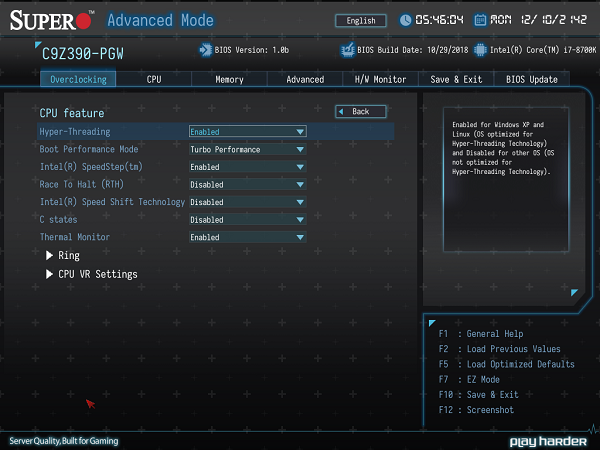Switch to the Advanced tab
Image resolution: width=600 pixels, height=450 pixels.
305,79
